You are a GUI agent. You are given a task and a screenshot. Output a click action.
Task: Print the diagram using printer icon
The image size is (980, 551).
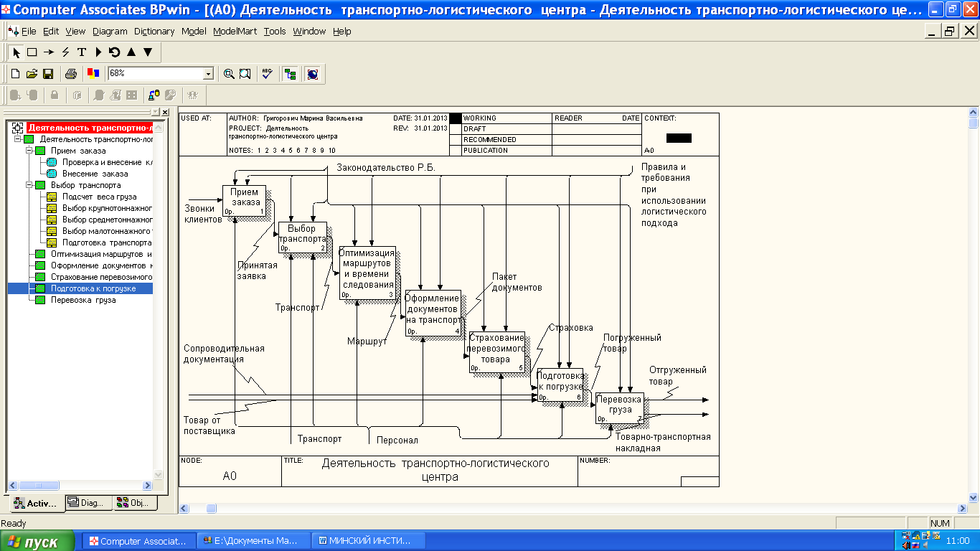click(71, 74)
